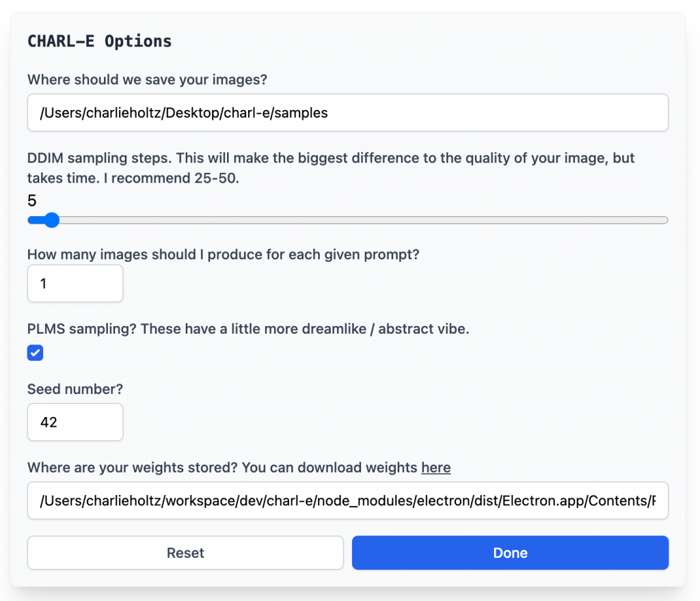Click the PLMS dreamlike sampling checkbox
Screen dimensions: 700x601
coord(35,353)
